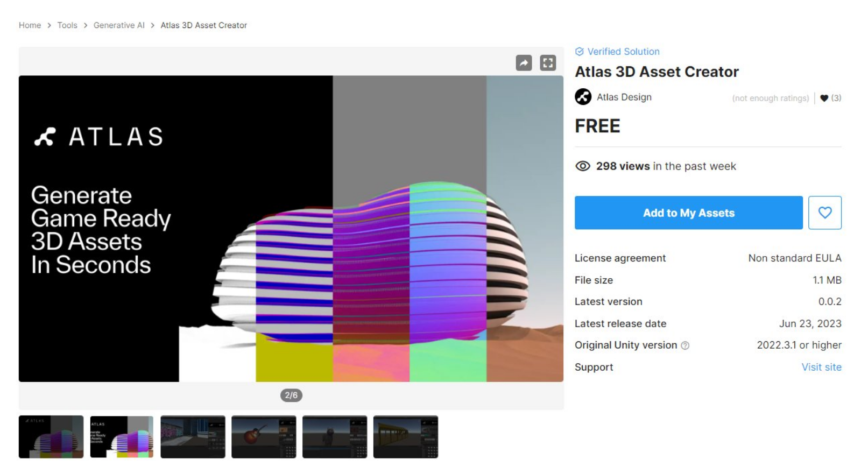Select the fifth thumbnail with dark figure
868x473 pixels.
(335, 437)
